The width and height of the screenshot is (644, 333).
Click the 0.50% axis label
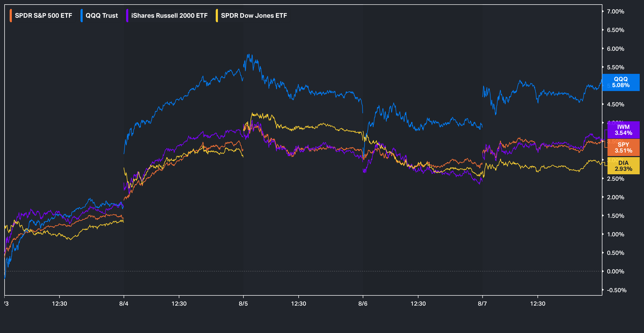[616, 253]
